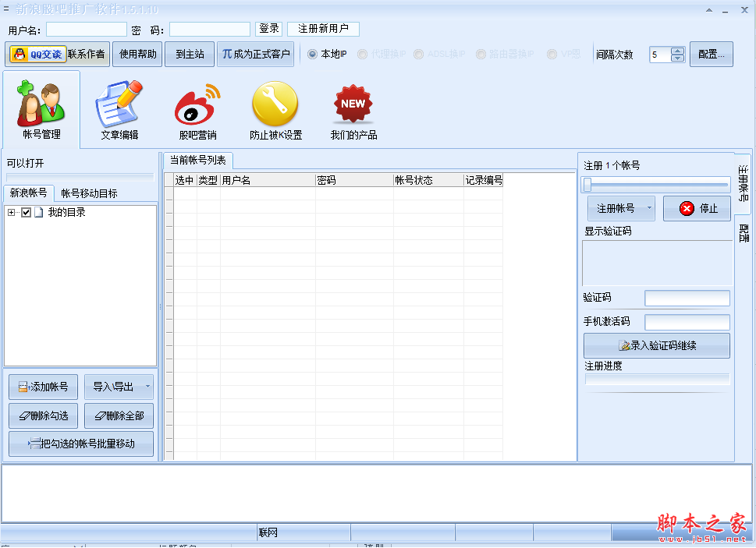Click the 用户名 input field

pos(87,30)
